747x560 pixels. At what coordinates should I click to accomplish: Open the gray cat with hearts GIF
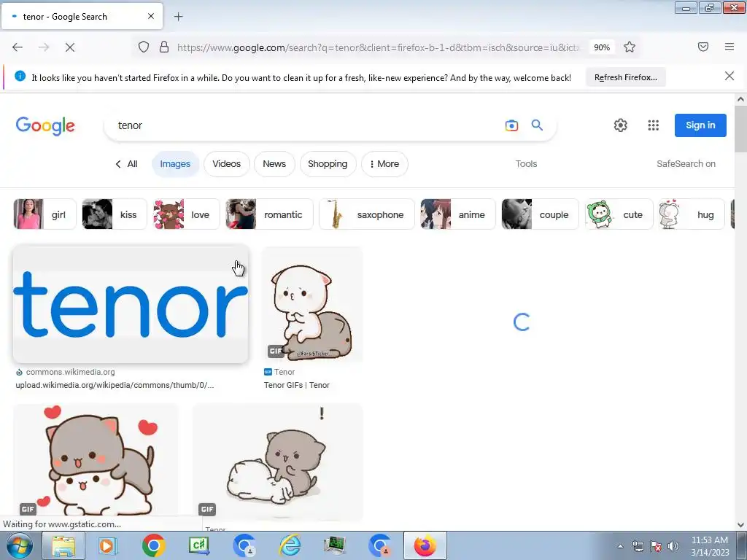coord(96,459)
